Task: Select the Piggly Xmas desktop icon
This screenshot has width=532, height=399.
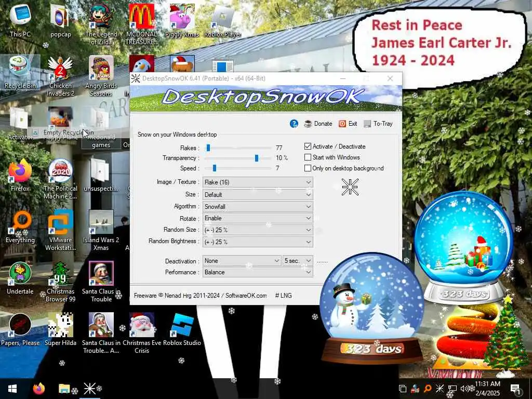Action: [x=182, y=20]
